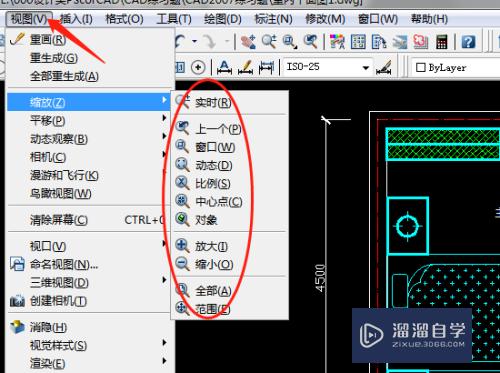Open the 格式(O) menu
Screen dimensions: 500x373
point(124,19)
